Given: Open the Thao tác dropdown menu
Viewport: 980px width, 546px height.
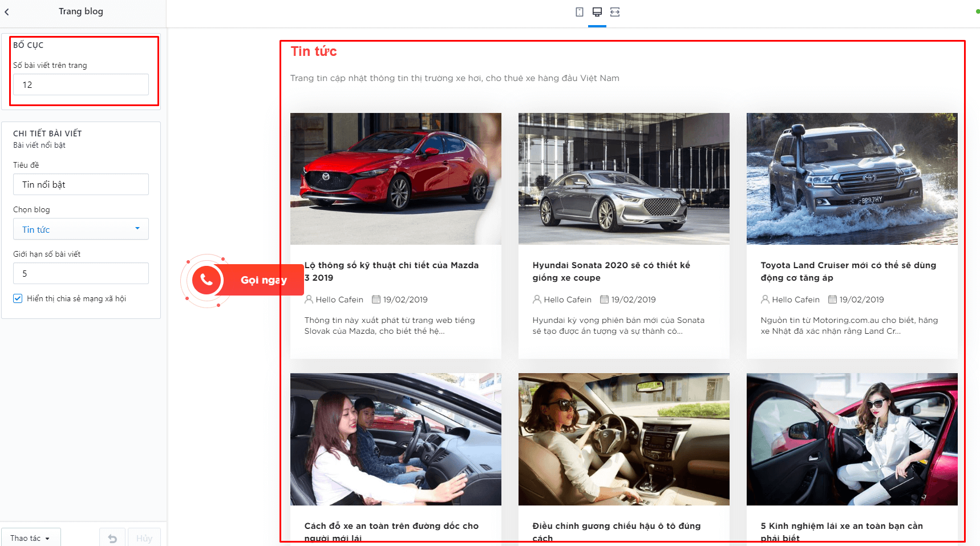Looking at the screenshot, I should coord(30,538).
